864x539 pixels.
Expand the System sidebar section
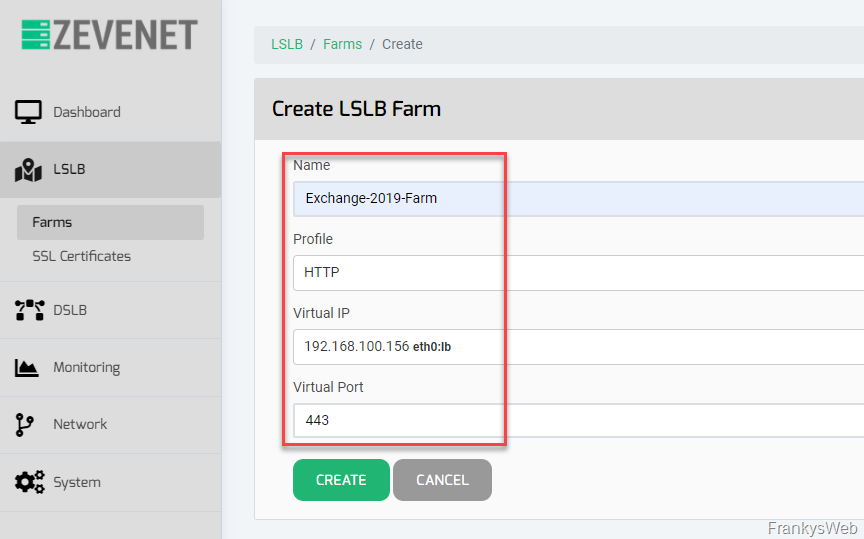77,482
